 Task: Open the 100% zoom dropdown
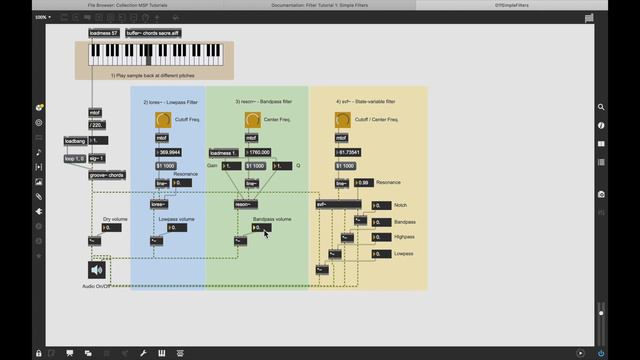point(43,17)
